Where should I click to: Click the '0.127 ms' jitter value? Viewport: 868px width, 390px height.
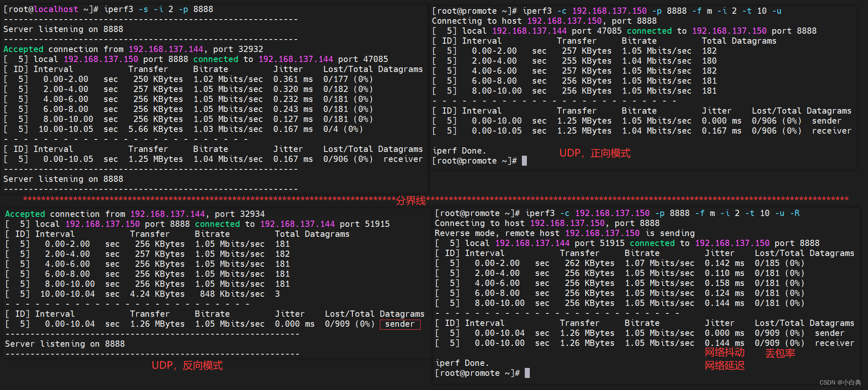coord(293,119)
